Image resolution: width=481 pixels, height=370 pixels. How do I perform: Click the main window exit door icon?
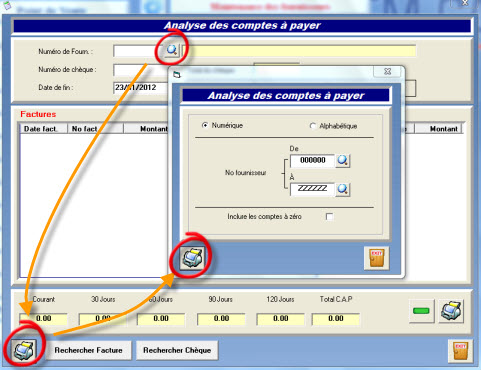[460, 352]
